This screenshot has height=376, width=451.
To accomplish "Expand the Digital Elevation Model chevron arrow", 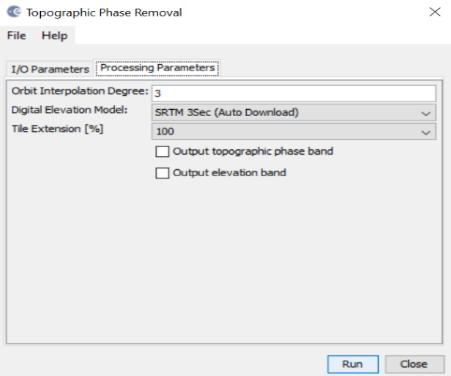I will 425,113.
